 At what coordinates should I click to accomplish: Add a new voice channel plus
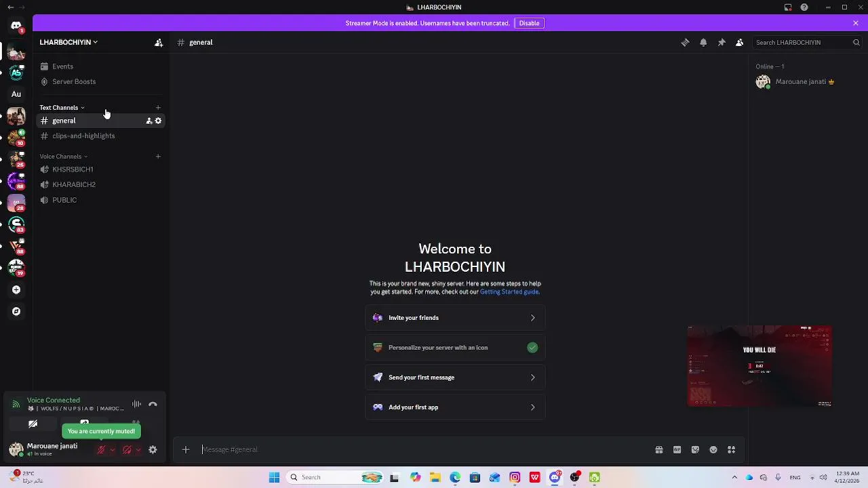pyautogui.click(x=158, y=157)
